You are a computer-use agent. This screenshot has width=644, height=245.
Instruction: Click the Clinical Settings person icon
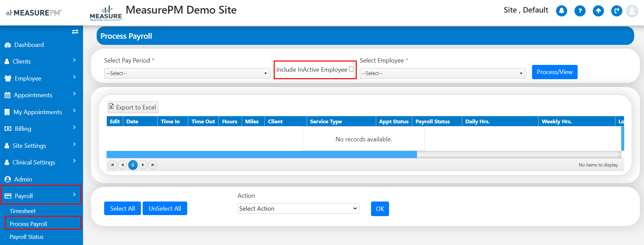7,162
